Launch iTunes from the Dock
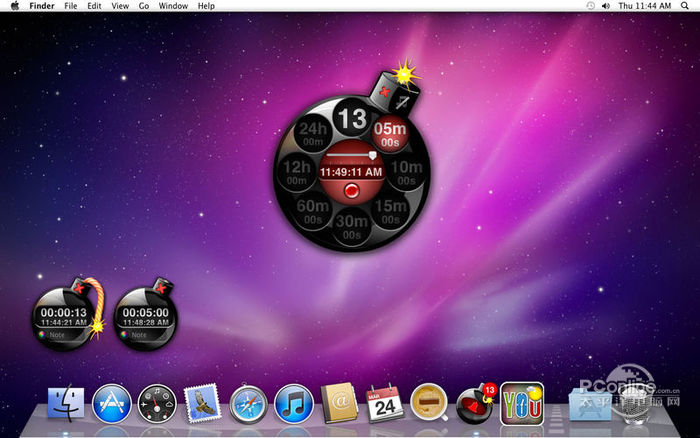This screenshot has height=438, width=700. click(294, 404)
